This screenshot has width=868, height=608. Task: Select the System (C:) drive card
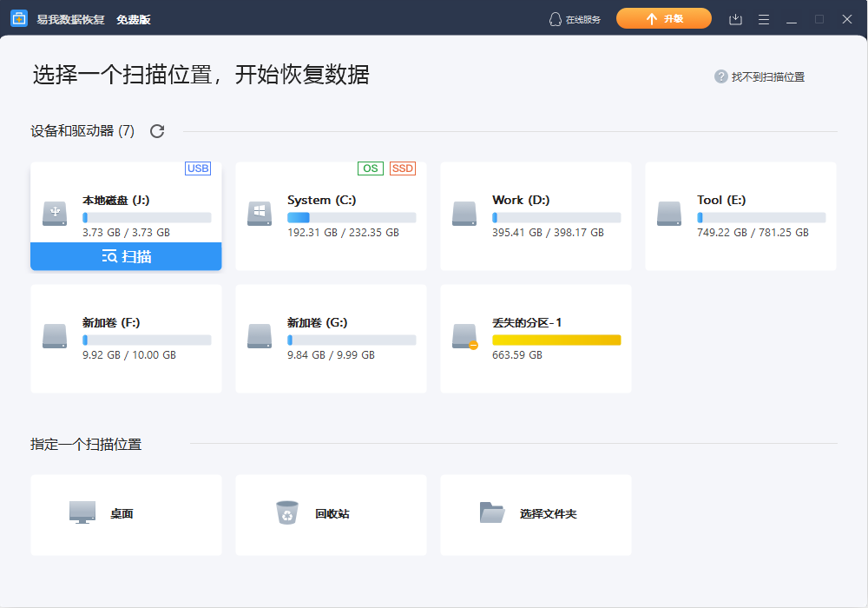click(x=331, y=215)
